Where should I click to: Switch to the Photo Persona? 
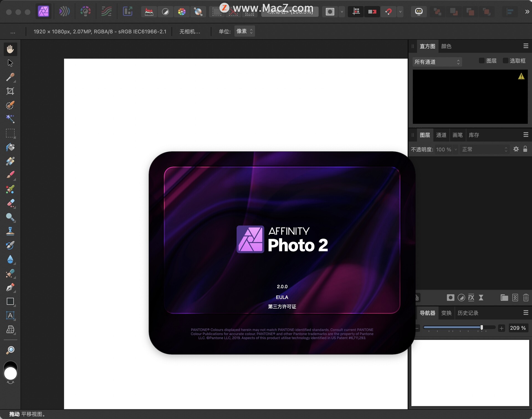(44, 11)
